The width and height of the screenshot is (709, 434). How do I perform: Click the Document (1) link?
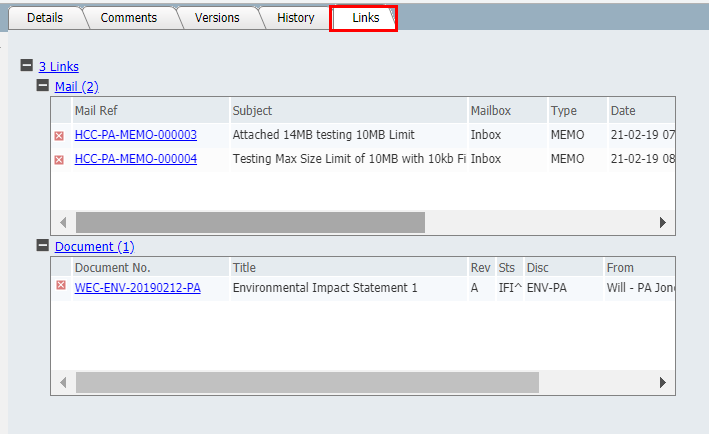(95, 246)
